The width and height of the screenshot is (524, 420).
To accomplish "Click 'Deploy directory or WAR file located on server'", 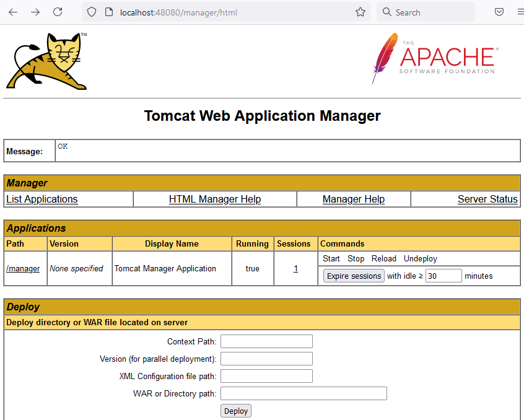I will pyautogui.click(x=97, y=323).
